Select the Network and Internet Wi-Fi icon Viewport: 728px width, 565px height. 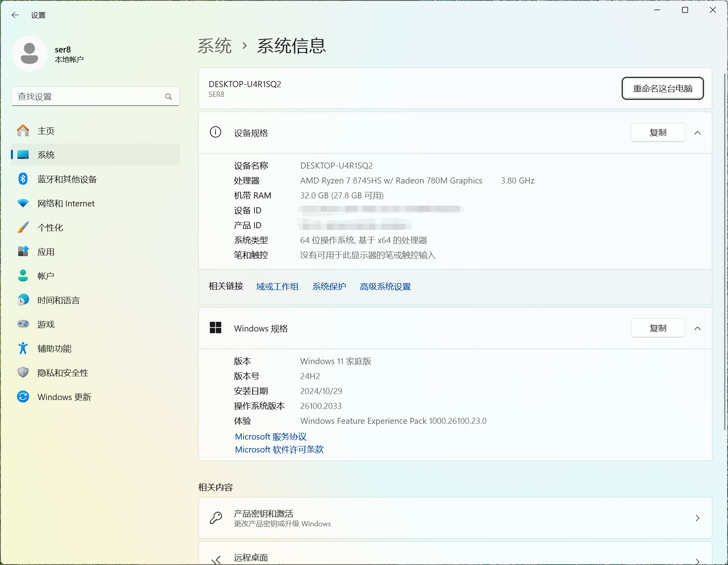point(23,203)
